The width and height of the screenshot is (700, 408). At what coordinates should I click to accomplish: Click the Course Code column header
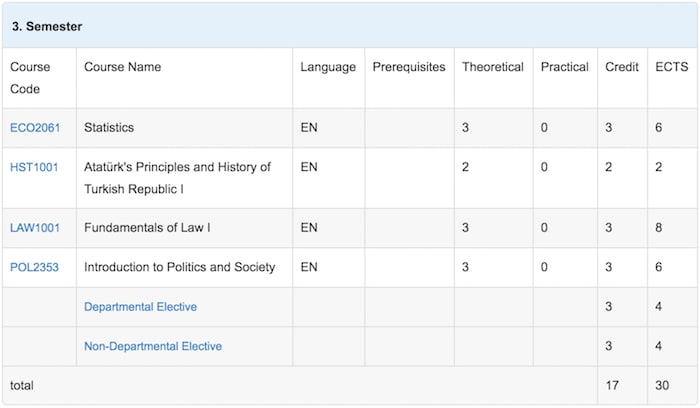[30, 78]
